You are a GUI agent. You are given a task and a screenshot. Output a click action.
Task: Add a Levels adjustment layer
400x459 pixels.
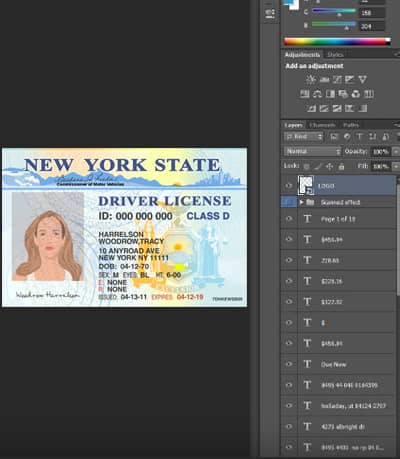tap(324, 80)
